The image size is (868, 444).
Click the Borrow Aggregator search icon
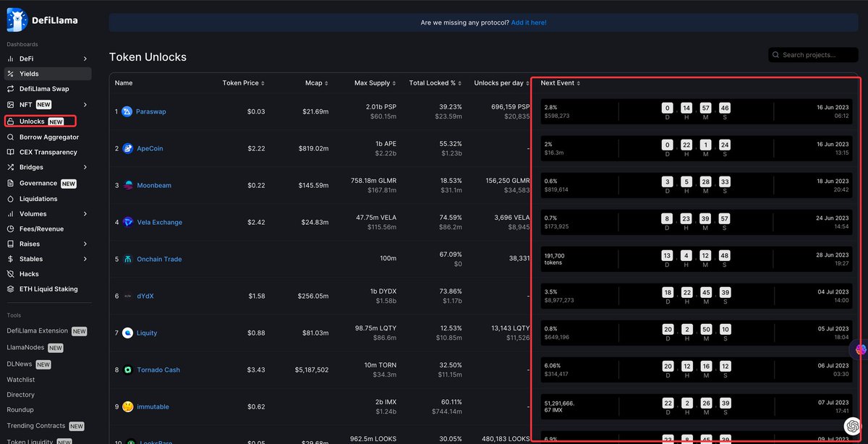pos(11,137)
